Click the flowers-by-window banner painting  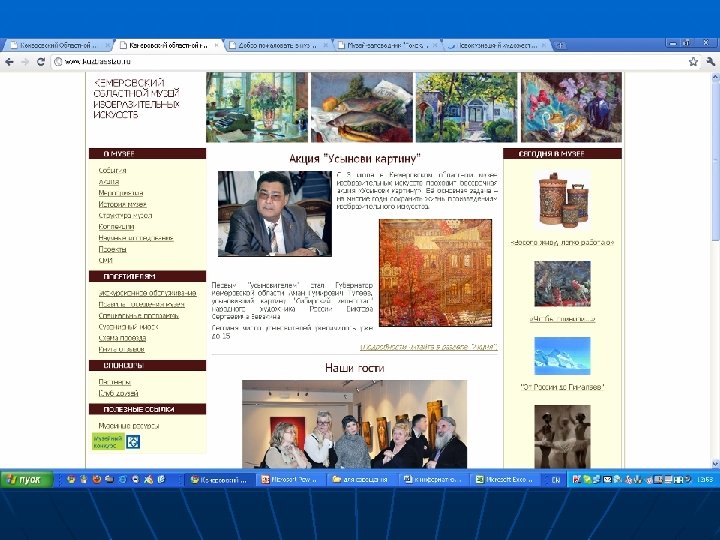(x=257, y=107)
